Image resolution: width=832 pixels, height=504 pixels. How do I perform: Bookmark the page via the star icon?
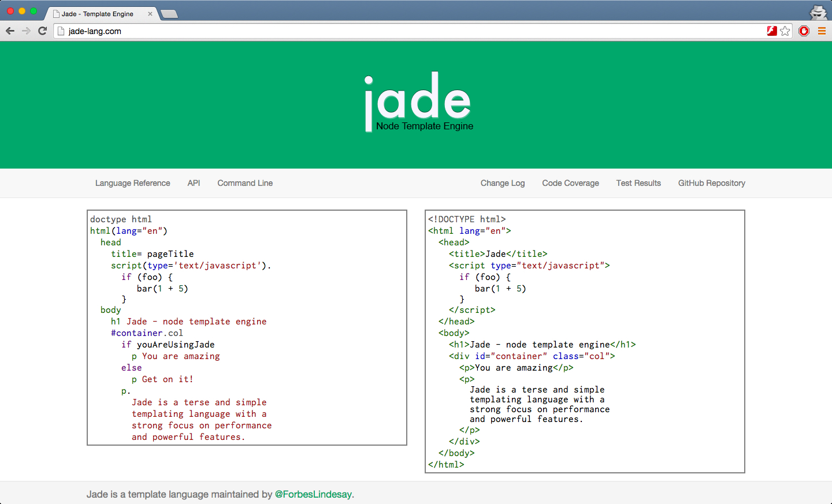[785, 31]
